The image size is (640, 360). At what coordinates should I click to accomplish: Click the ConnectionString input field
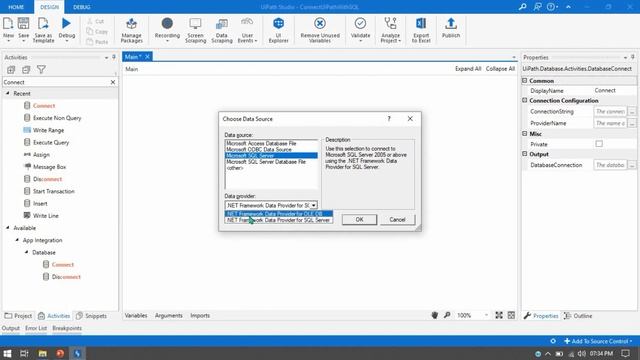coord(610,111)
